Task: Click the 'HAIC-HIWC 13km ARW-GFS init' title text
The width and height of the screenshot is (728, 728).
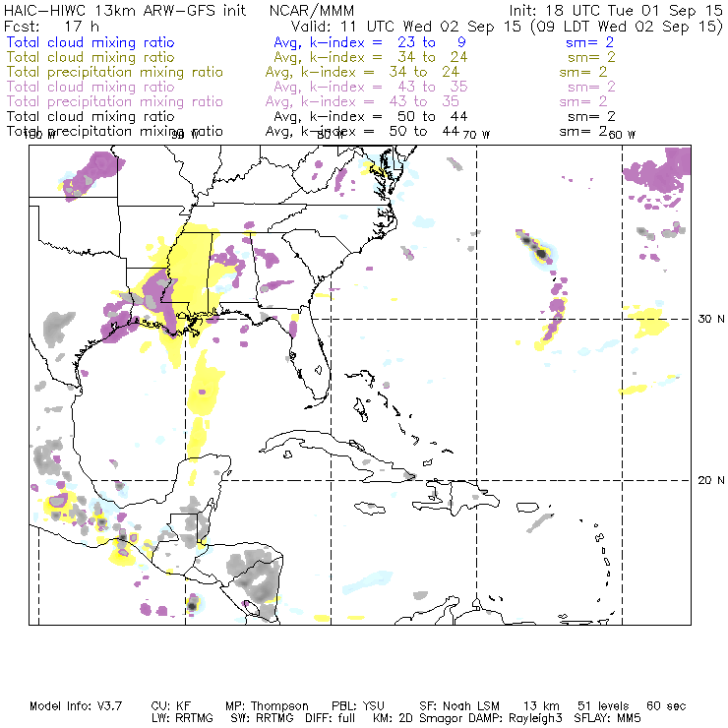Action: point(125,10)
